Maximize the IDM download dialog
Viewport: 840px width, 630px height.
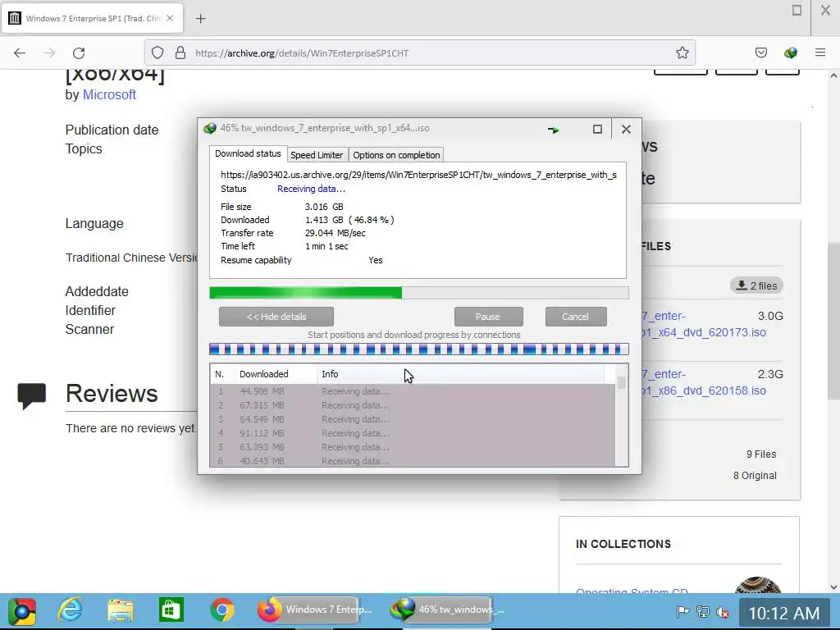tap(597, 129)
